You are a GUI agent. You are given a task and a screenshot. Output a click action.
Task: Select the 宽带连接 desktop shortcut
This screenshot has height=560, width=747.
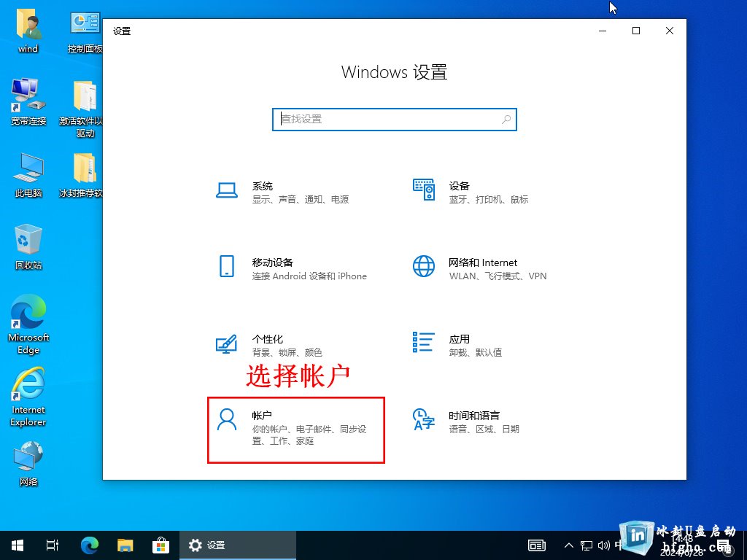click(28, 101)
